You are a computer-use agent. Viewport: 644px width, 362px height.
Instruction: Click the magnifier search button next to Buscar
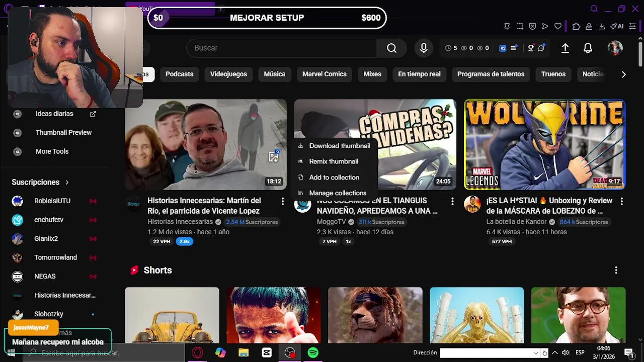coord(391,48)
